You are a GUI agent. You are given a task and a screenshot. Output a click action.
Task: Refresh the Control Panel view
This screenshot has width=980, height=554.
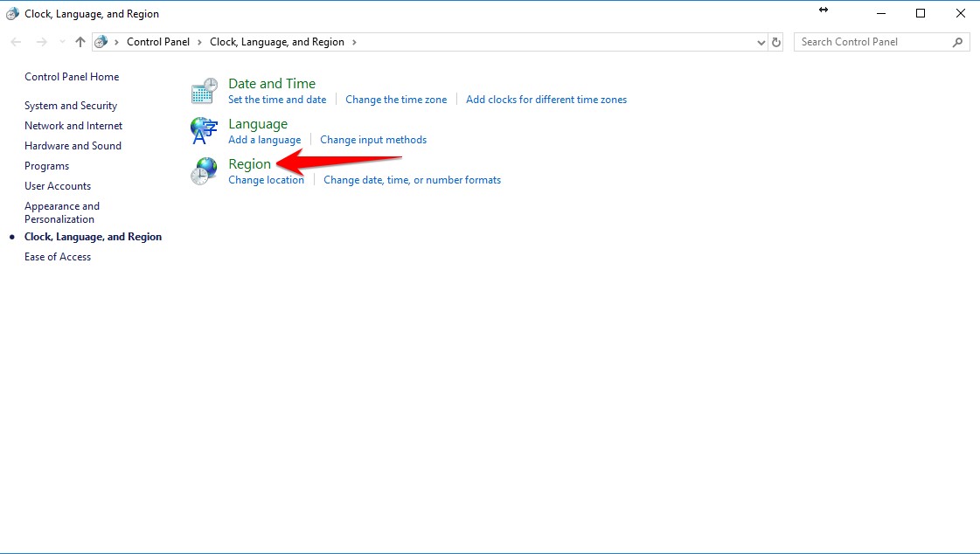point(776,42)
